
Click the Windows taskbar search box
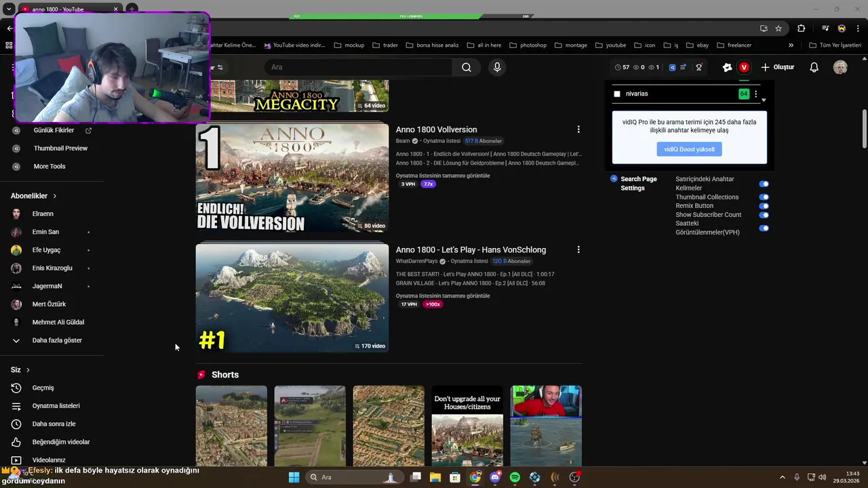[355, 477]
